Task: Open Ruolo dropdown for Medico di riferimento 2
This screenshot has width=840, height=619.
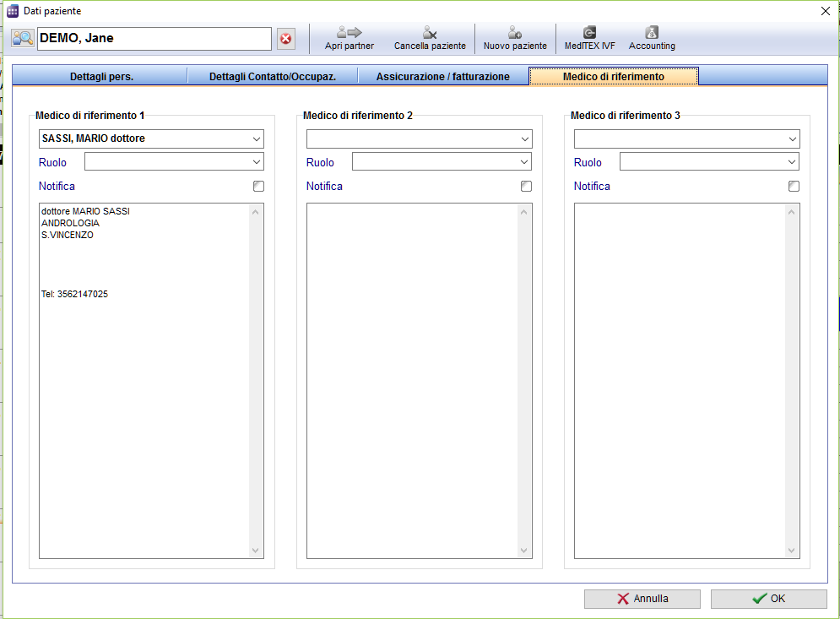Action: (x=524, y=162)
